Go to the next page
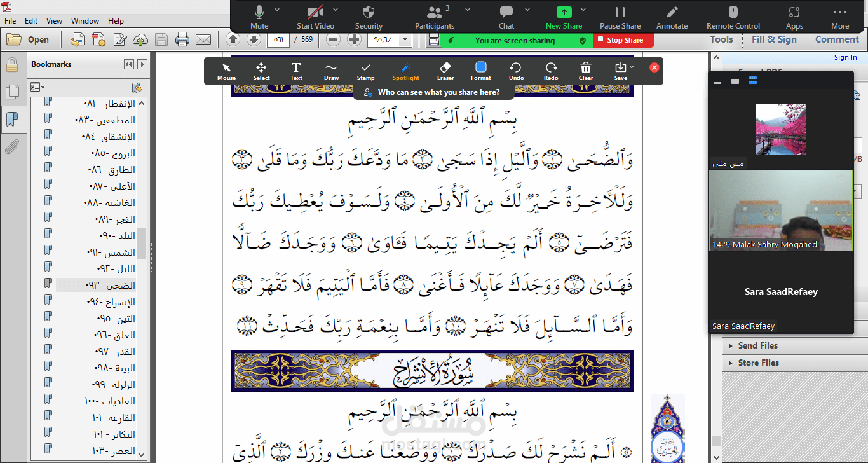Image resolution: width=868 pixels, height=463 pixels. pyautogui.click(x=254, y=39)
